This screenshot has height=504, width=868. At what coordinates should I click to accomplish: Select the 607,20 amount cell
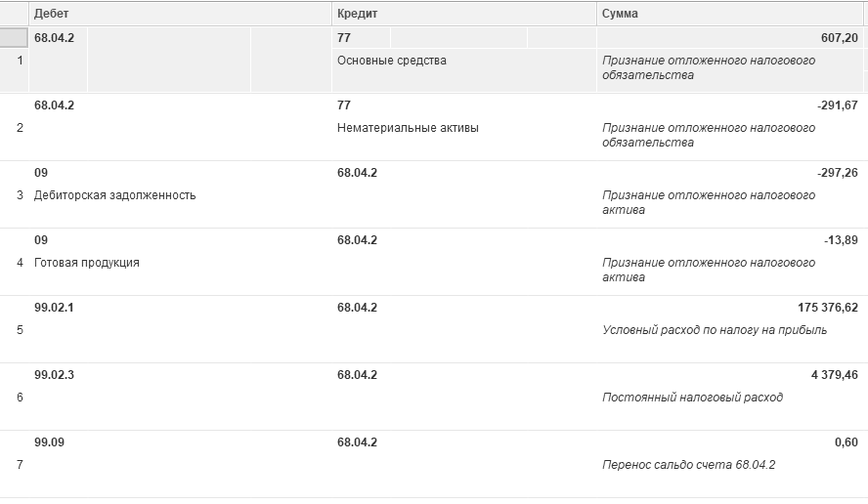click(840, 38)
